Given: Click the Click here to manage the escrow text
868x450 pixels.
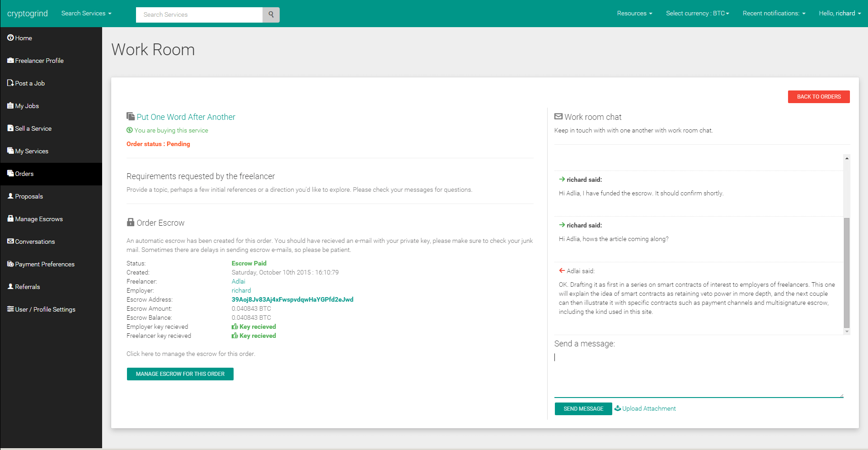Looking at the screenshot, I should pyautogui.click(x=191, y=354).
